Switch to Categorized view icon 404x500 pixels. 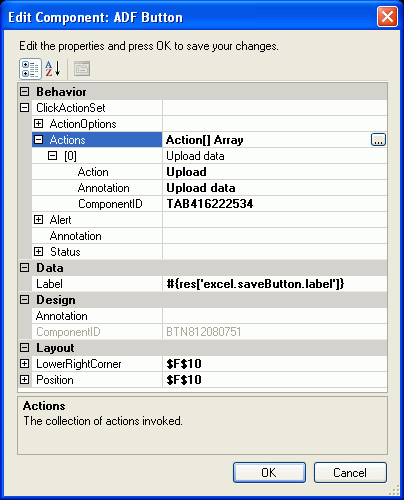[x=30, y=69]
